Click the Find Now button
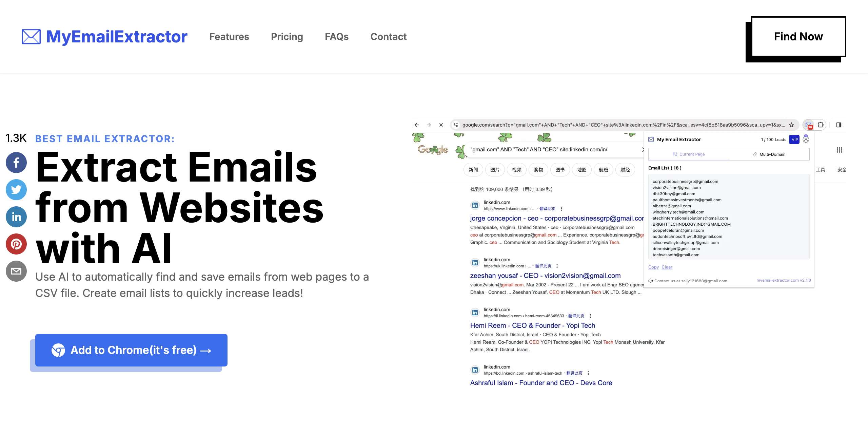Image resolution: width=868 pixels, height=433 pixels. pos(798,37)
